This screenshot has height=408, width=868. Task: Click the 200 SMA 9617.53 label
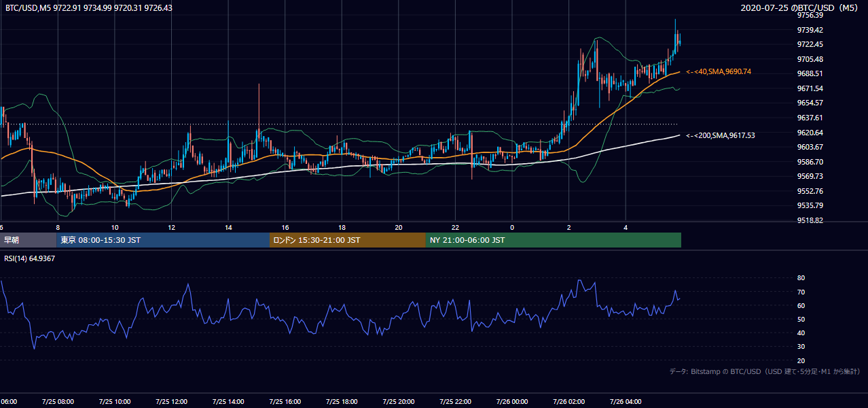[x=721, y=135]
